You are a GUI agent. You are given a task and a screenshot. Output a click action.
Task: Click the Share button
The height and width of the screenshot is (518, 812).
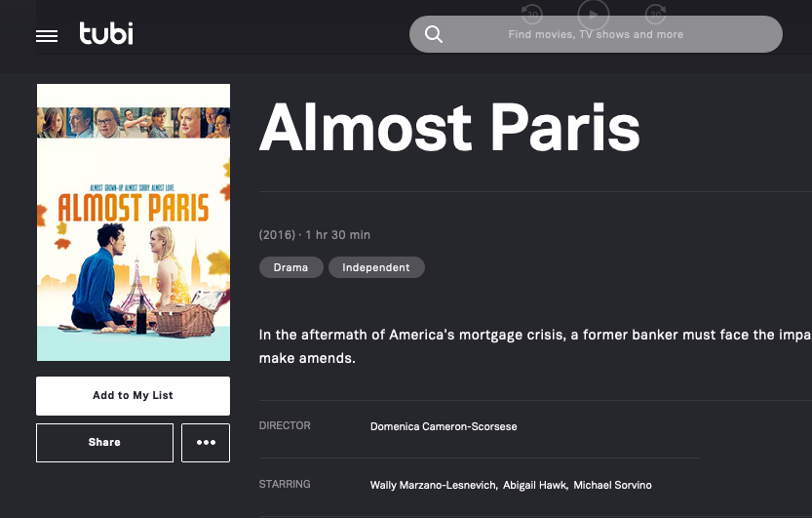point(104,442)
